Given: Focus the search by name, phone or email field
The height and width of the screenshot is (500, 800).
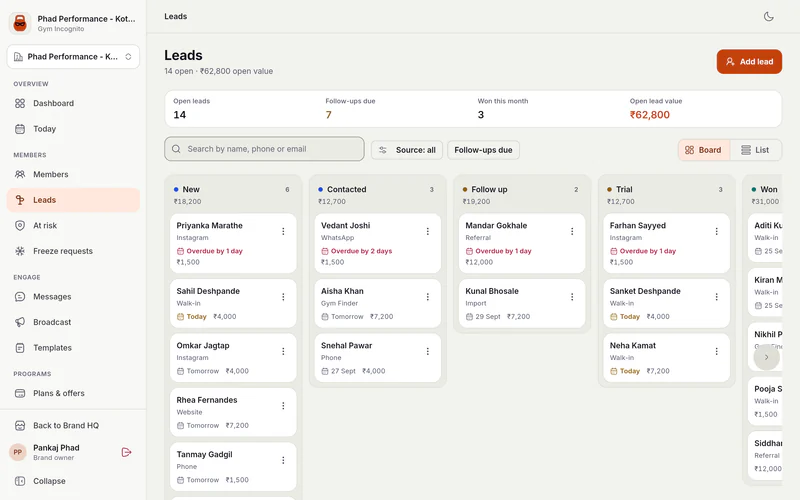Looking at the screenshot, I should (264, 149).
